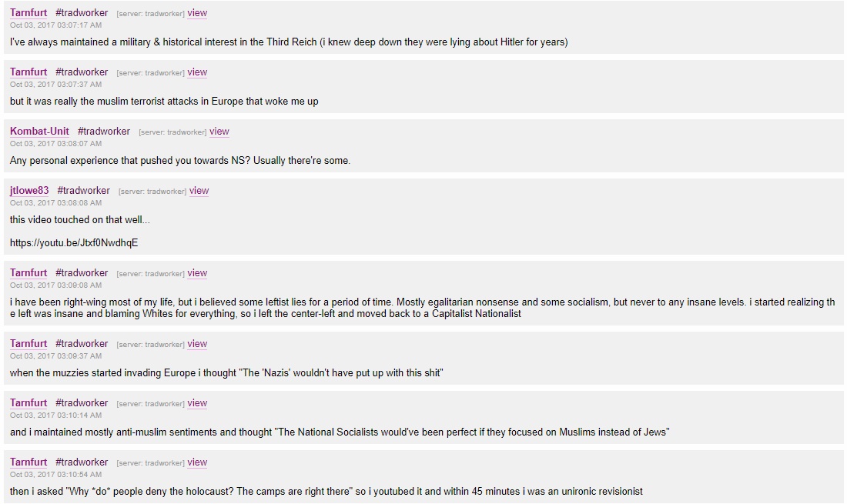The height and width of the screenshot is (504, 847).
Task: Open the youtu.be video URL
Action: tap(74, 243)
